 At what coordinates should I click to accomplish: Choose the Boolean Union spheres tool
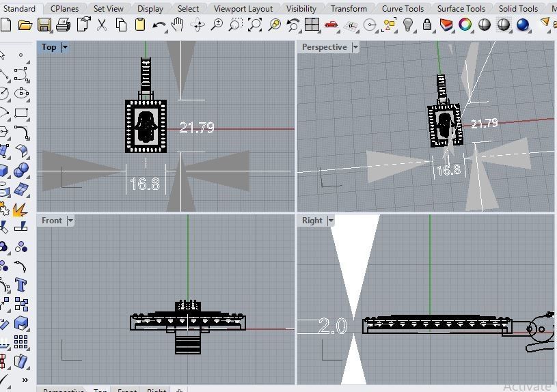pos(21,170)
